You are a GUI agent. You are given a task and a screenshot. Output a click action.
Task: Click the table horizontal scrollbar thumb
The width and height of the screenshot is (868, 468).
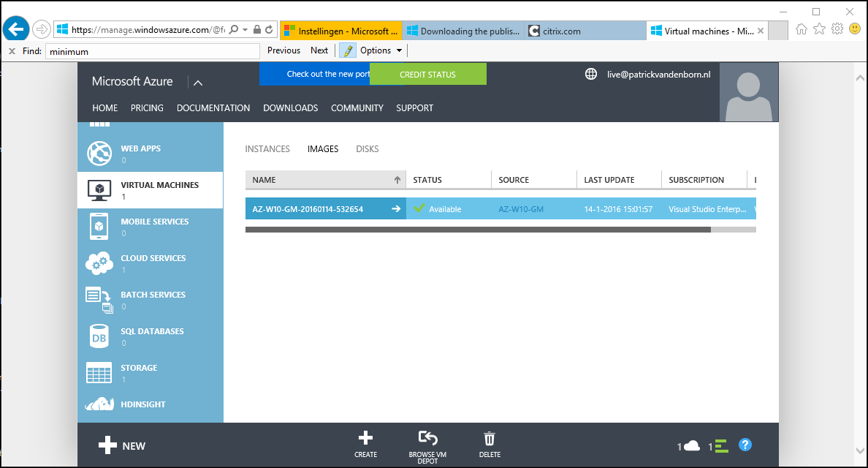tap(479, 230)
